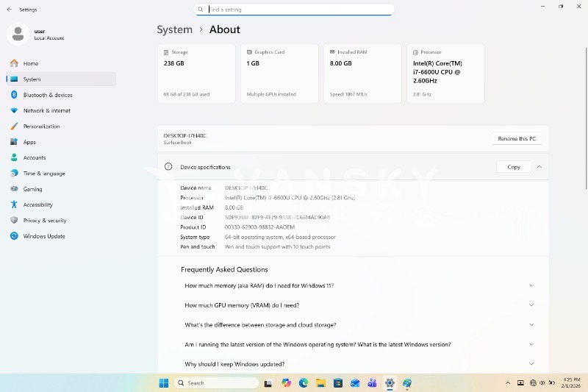
Task: Click the search magnifier icon in Settings
Action: [x=201, y=10]
